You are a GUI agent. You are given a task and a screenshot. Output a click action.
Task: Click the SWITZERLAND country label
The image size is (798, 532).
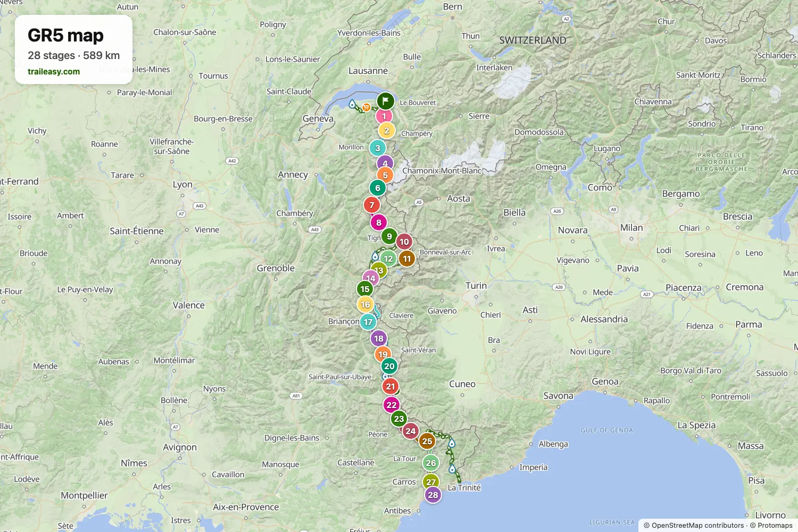coord(533,40)
